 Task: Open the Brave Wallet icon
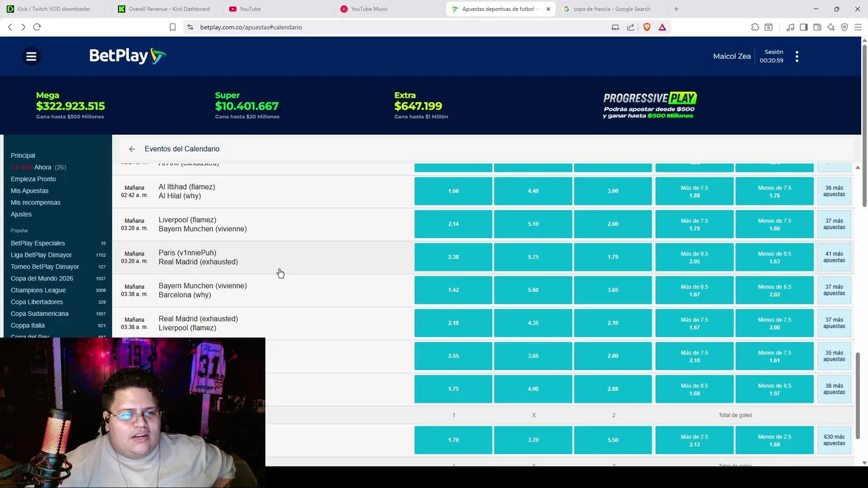coord(817,27)
